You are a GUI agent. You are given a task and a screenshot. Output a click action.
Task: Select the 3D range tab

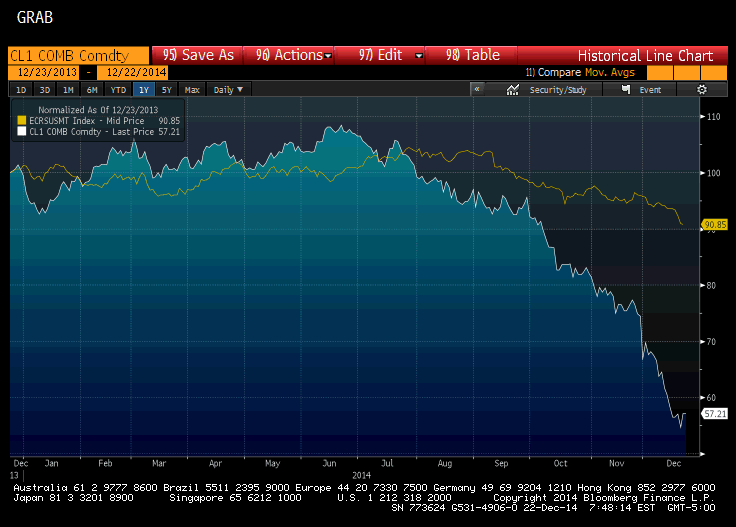pyautogui.click(x=45, y=90)
